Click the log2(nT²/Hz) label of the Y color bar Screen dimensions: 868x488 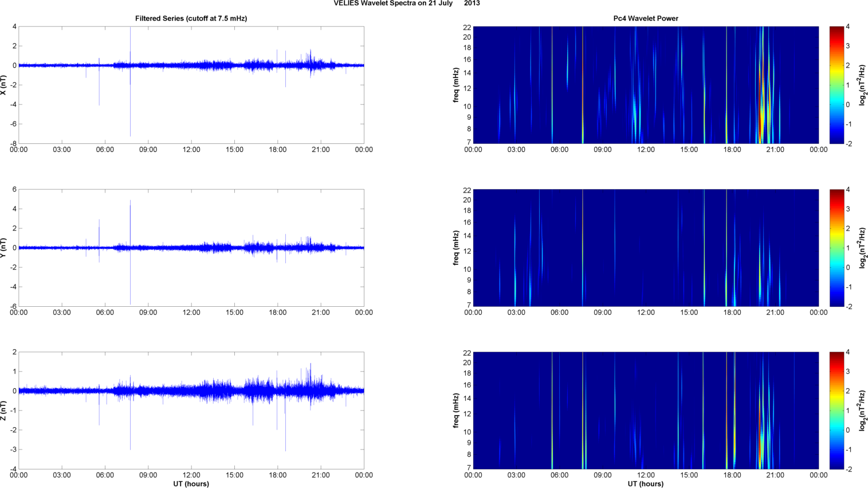click(862, 248)
